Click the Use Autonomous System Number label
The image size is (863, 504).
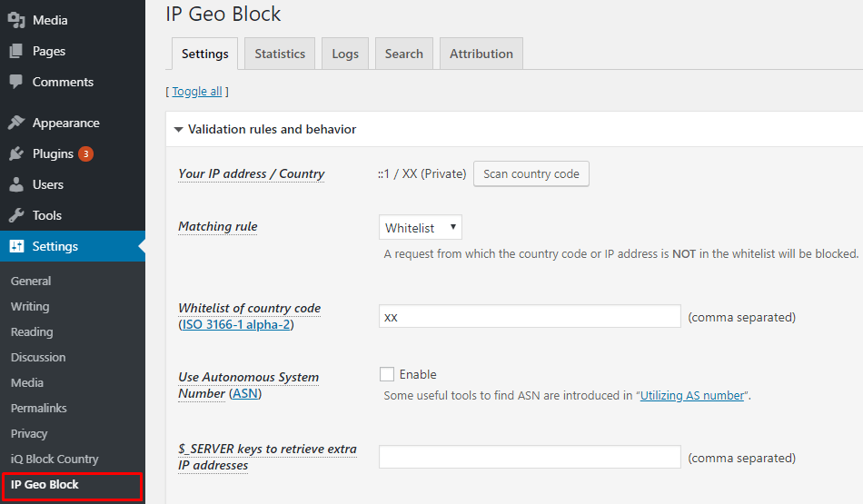249,385
